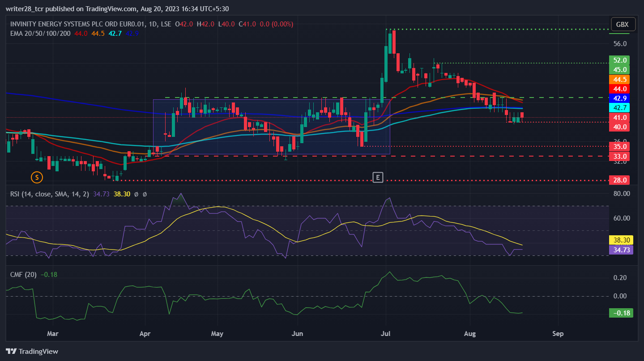Click the 44.0 red EMA price label
Viewport: 644px width, 361px height.
620,89
